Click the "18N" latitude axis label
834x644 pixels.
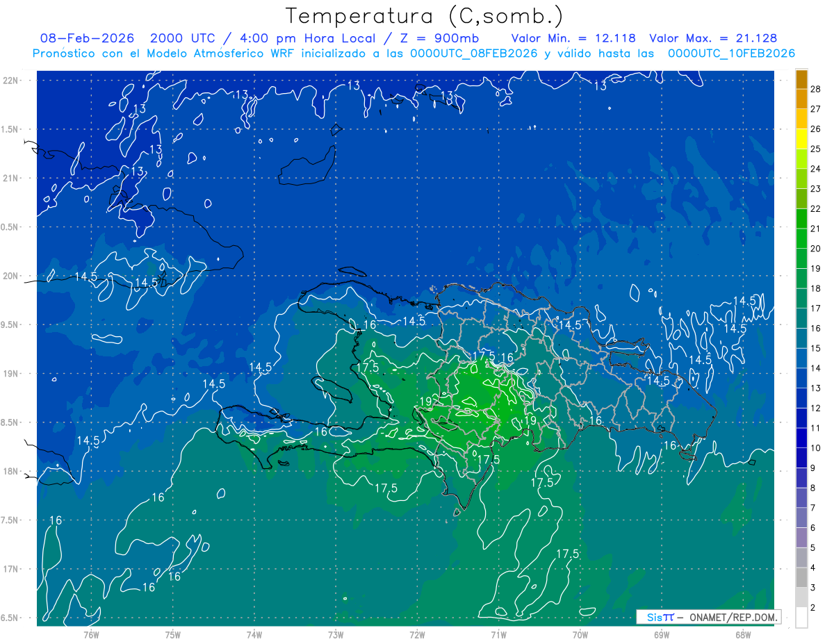(x=11, y=472)
